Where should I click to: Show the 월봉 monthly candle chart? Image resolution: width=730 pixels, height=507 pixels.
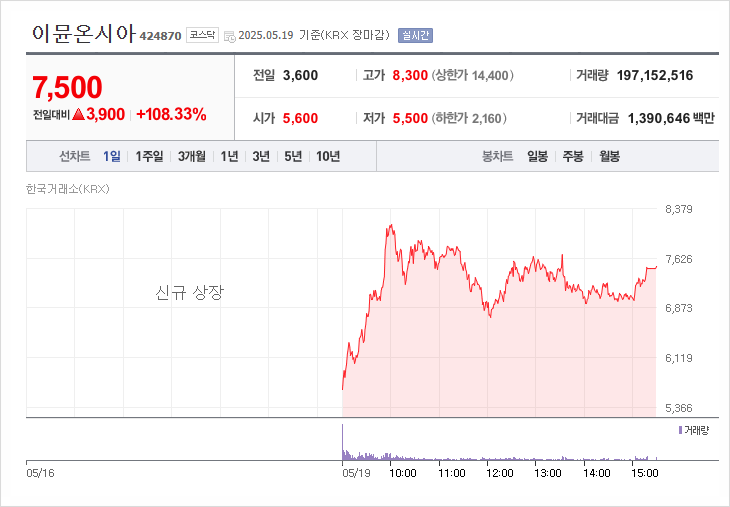coord(609,156)
